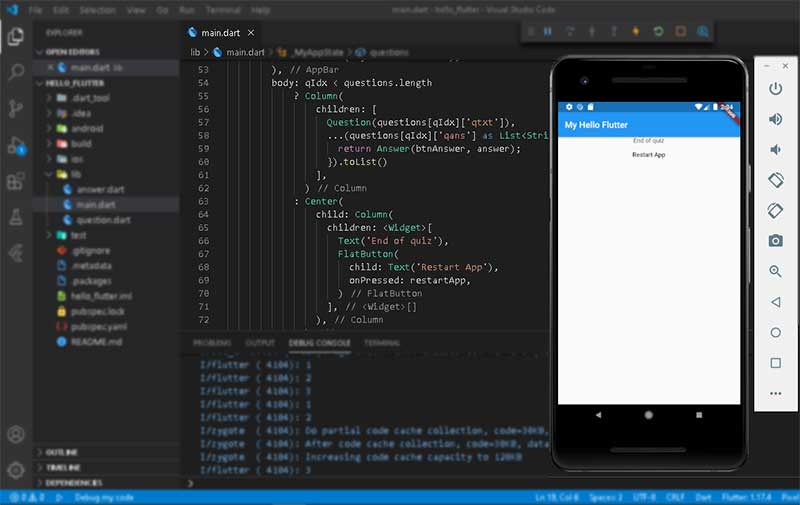The height and width of the screenshot is (505, 800).
Task: Rotate the emulator left
Action: click(x=775, y=180)
